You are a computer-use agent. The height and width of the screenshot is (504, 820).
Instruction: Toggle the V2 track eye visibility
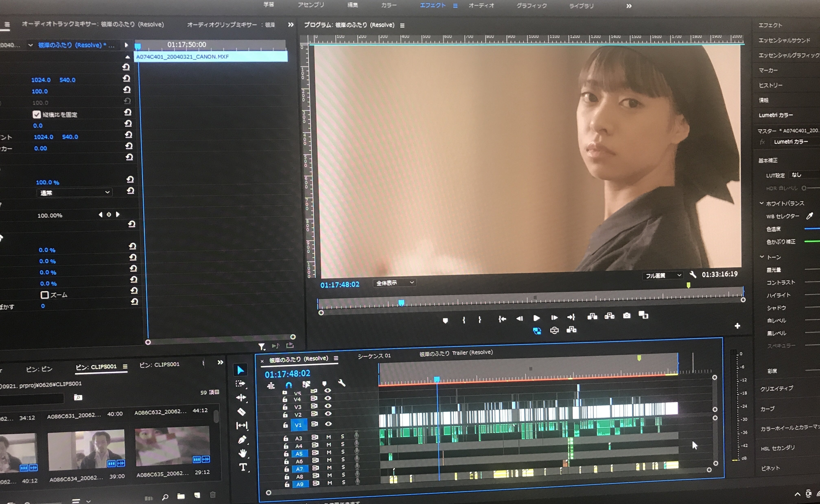pos(328,414)
